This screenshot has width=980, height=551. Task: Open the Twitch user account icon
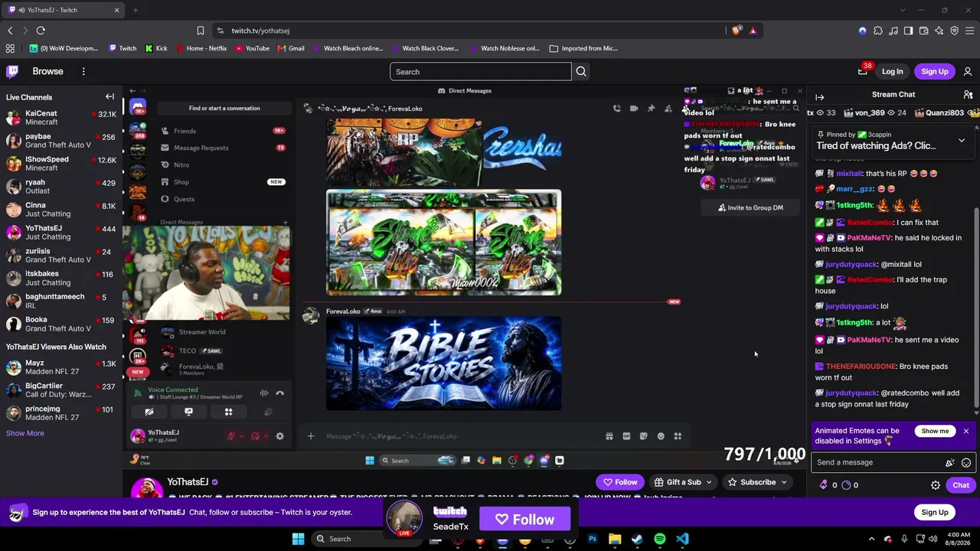[x=968, y=71]
